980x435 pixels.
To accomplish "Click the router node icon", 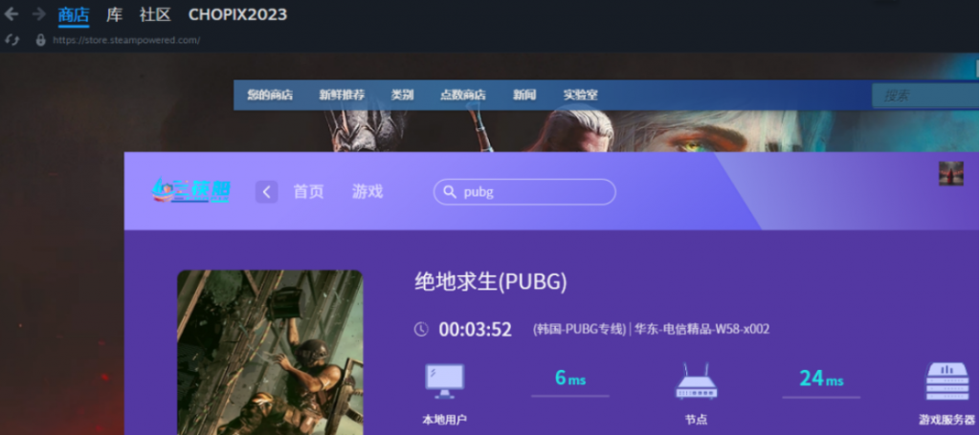I will click(x=697, y=381).
